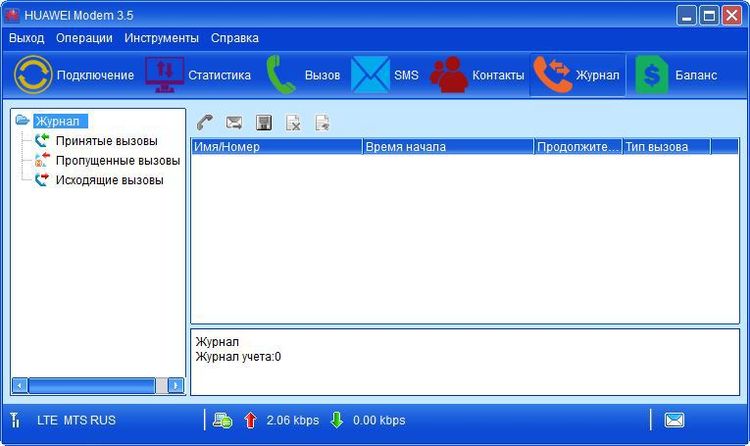Screen dimensions: 750x446
Task: Open the SMS envelope section
Action: click(385, 75)
